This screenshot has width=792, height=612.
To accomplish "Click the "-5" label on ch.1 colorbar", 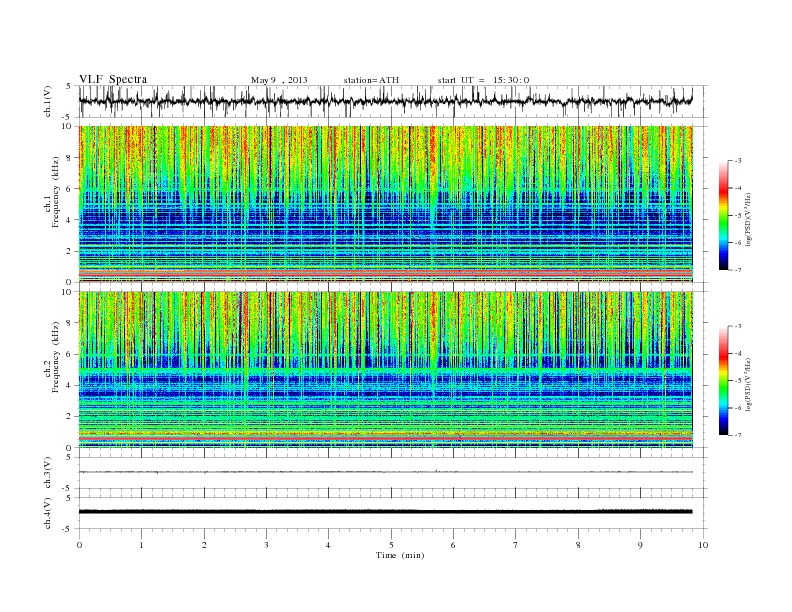I will click(738, 215).
